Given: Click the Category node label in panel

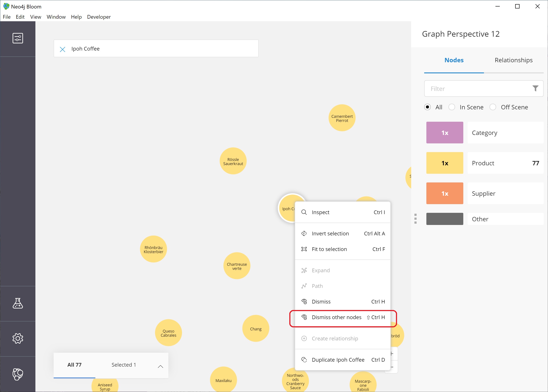Looking at the screenshot, I should (484, 133).
